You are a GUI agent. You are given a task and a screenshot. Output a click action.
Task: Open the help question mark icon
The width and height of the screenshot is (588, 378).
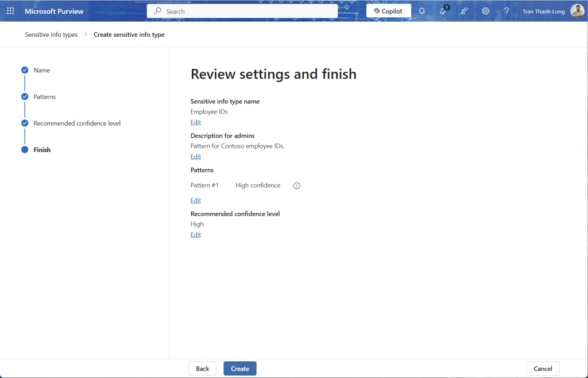pyautogui.click(x=506, y=11)
